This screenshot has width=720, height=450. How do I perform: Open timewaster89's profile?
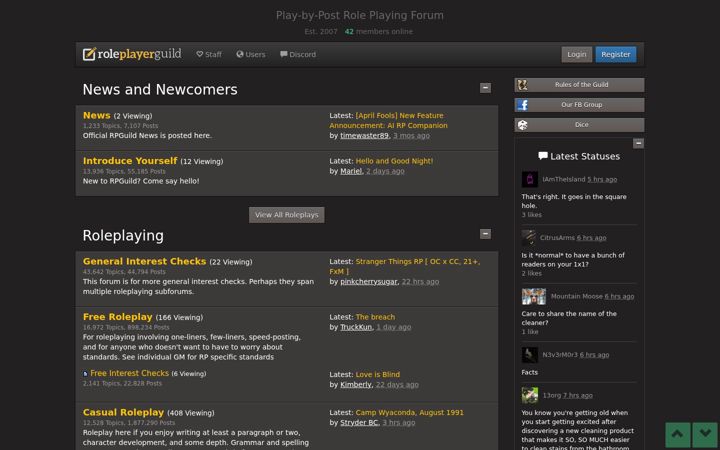pos(364,135)
